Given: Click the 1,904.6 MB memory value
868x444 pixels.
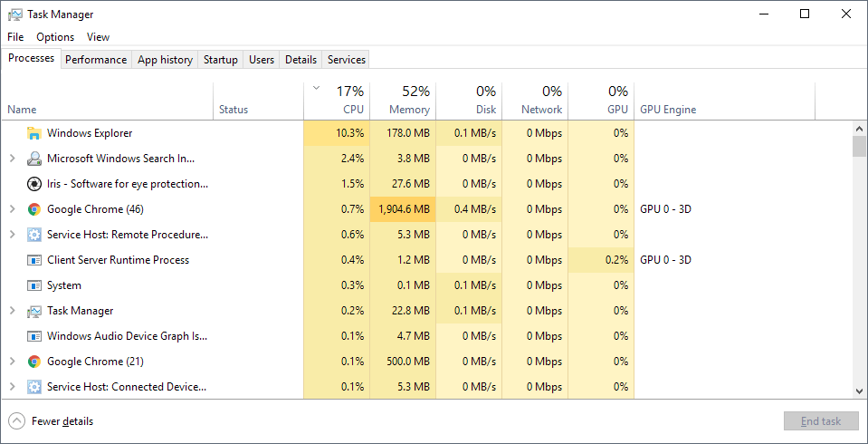Looking at the screenshot, I should point(404,209).
